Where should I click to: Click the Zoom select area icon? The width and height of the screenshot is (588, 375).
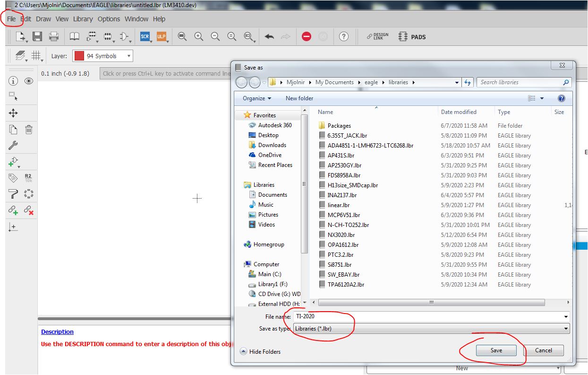click(248, 36)
